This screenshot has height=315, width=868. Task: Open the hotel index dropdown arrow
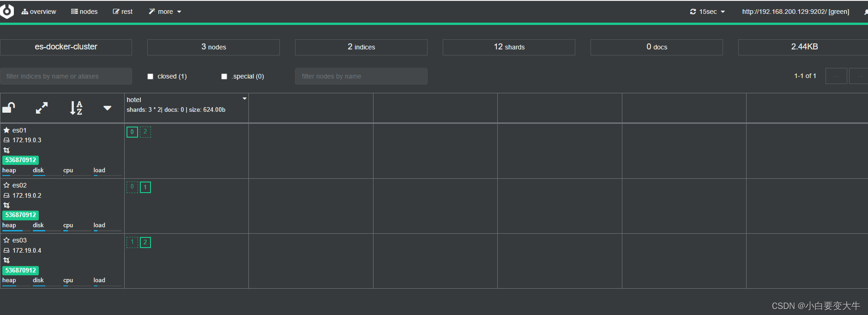point(244,99)
